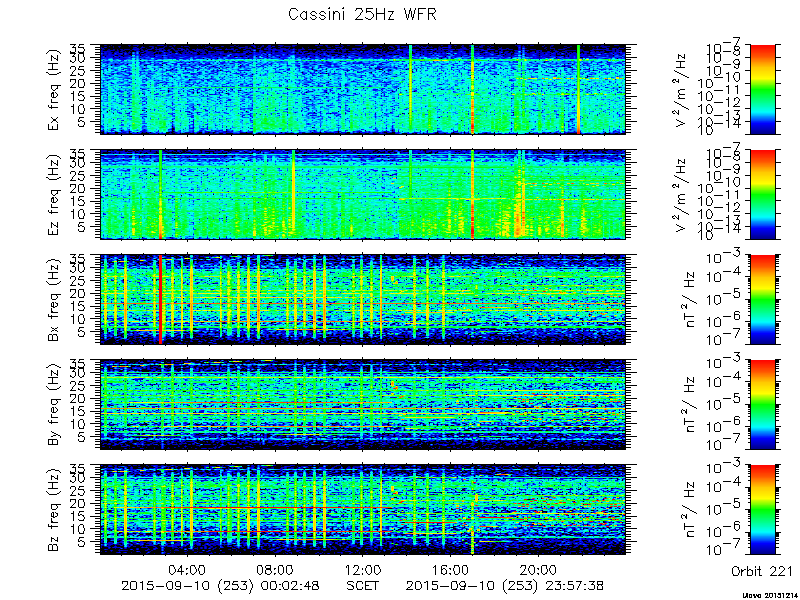Select the Bz freq (Hz) axis label
The image size is (800, 600).
(55, 510)
